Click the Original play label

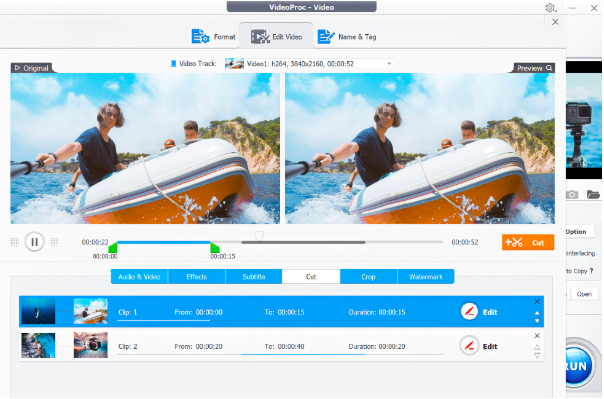(x=32, y=68)
